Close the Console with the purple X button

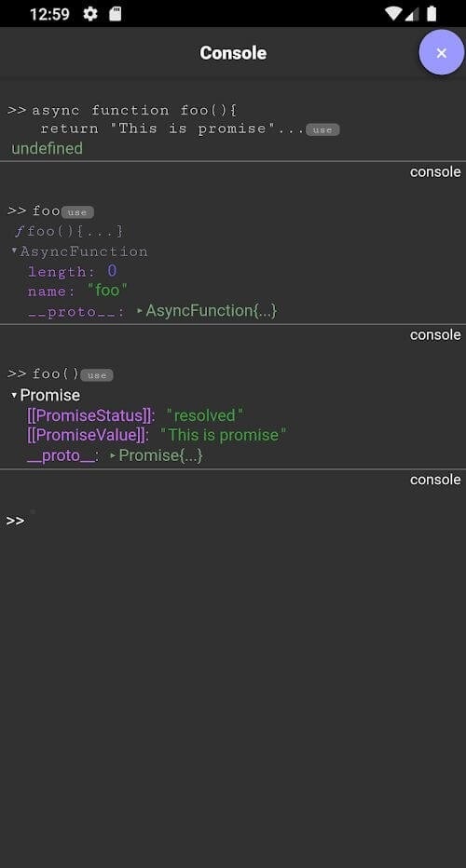(x=441, y=52)
